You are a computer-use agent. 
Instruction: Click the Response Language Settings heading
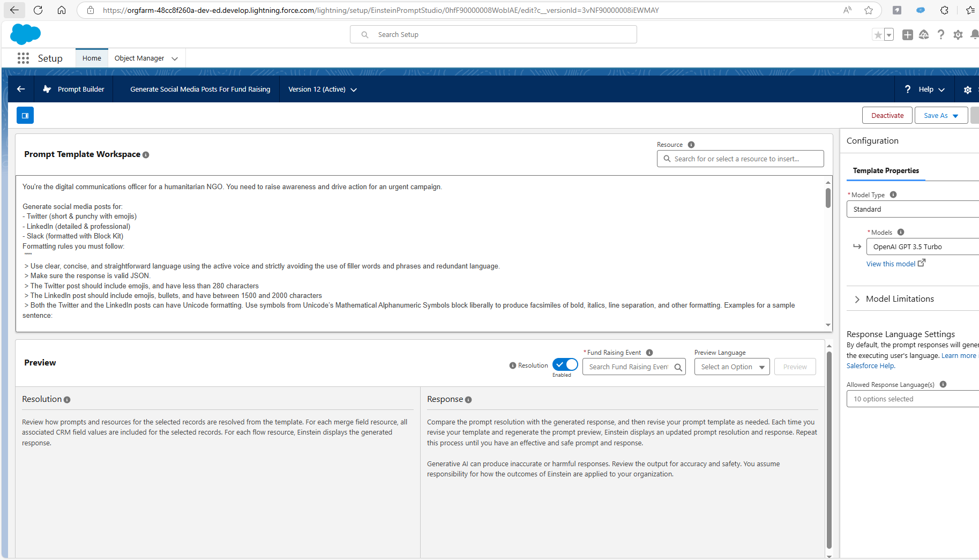coord(900,334)
